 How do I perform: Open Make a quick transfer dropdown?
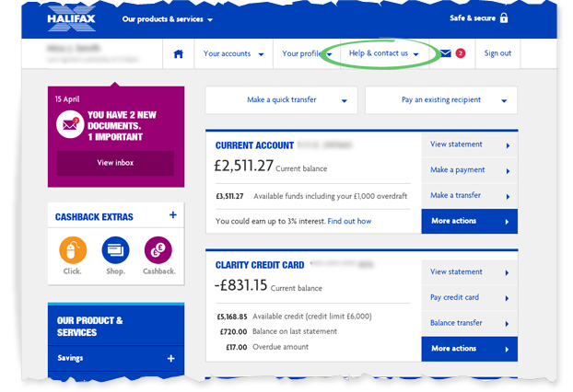click(281, 100)
